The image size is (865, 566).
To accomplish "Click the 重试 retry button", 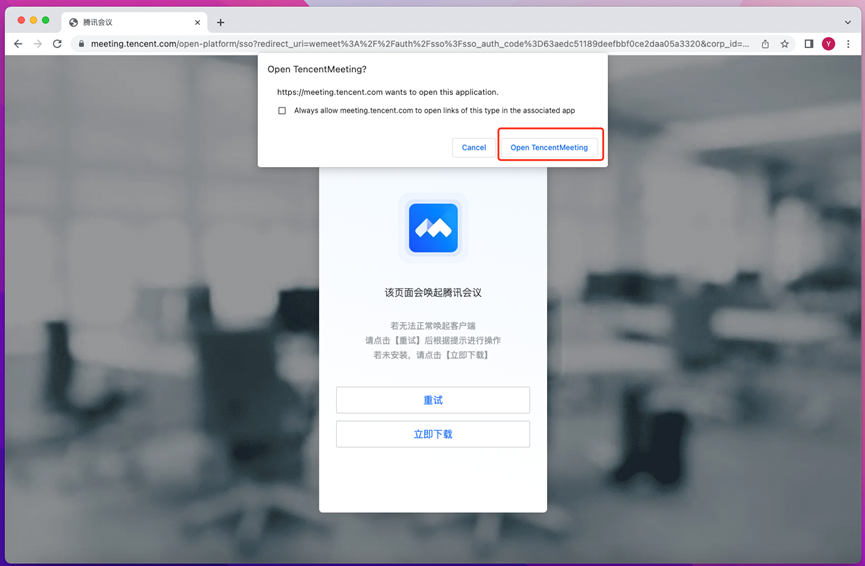I will tap(433, 400).
